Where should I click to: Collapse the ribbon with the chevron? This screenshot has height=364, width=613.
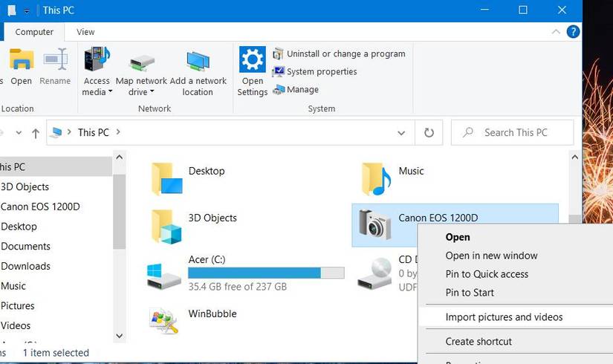click(556, 32)
